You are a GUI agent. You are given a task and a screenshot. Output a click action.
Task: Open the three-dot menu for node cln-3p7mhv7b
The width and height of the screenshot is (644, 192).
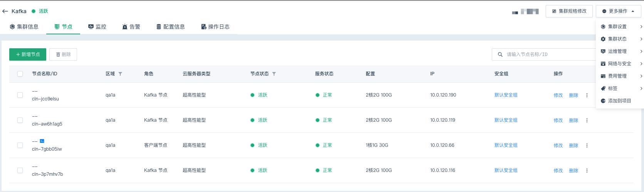(x=587, y=170)
